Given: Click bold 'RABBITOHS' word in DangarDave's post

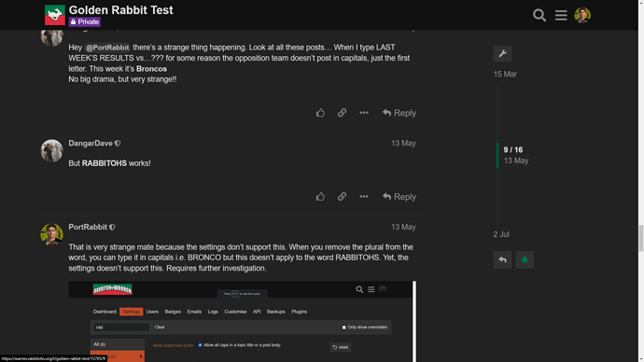Looking at the screenshot, I should (x=105, y=163).
